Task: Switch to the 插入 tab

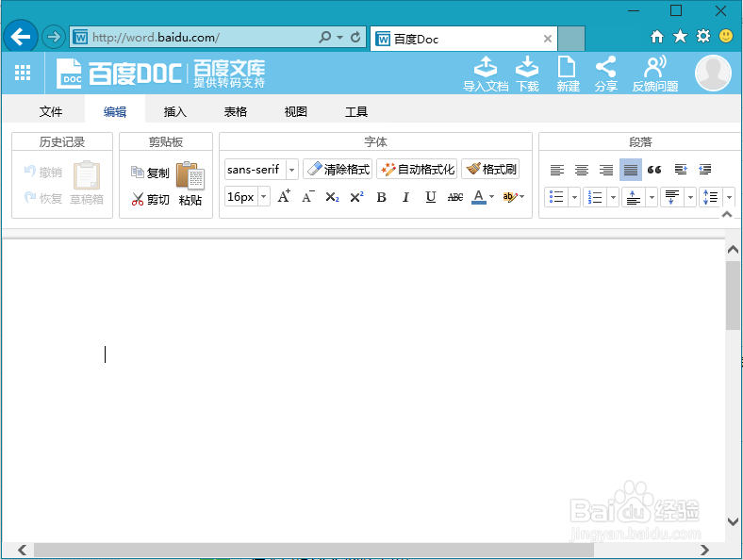Action: pyautogui.click(x=175, y=112)
